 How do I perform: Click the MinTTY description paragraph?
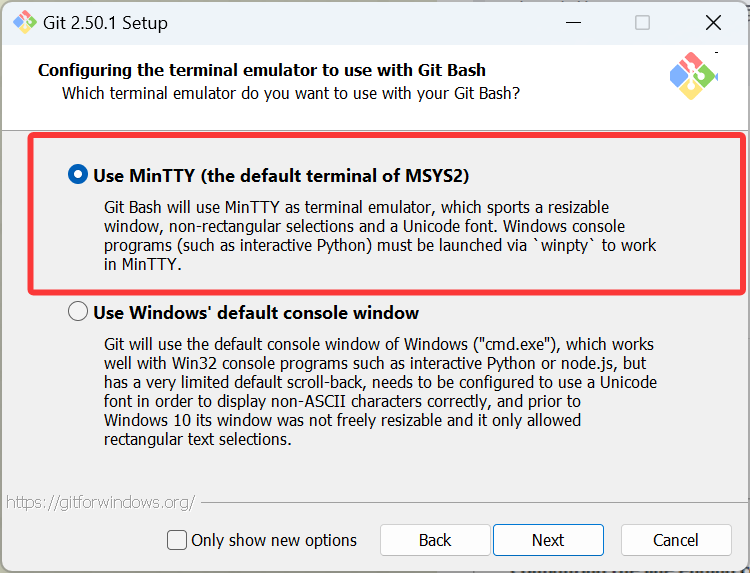(x=380, y=236)
